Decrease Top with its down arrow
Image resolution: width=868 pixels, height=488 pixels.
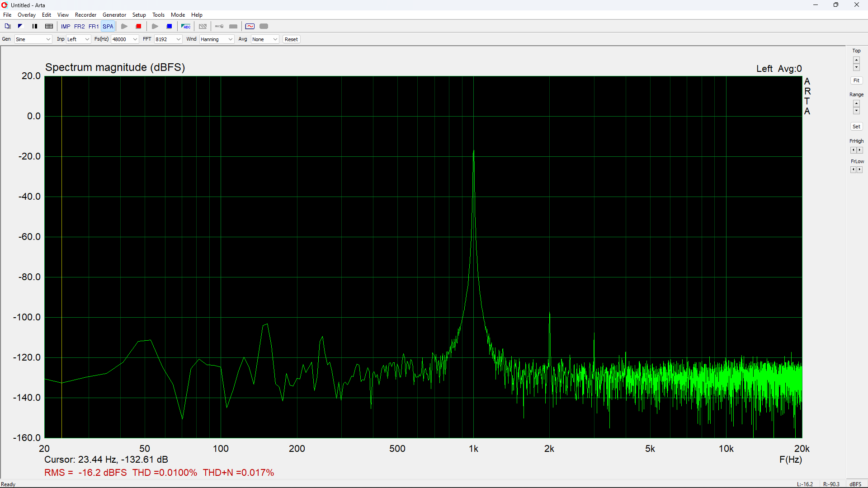[x=856, y=67]
